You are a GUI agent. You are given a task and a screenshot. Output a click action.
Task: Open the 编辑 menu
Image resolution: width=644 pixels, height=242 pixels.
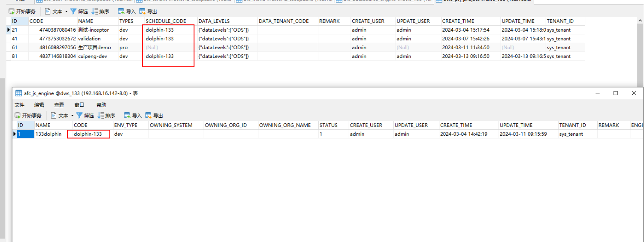[x=39, y=105]
